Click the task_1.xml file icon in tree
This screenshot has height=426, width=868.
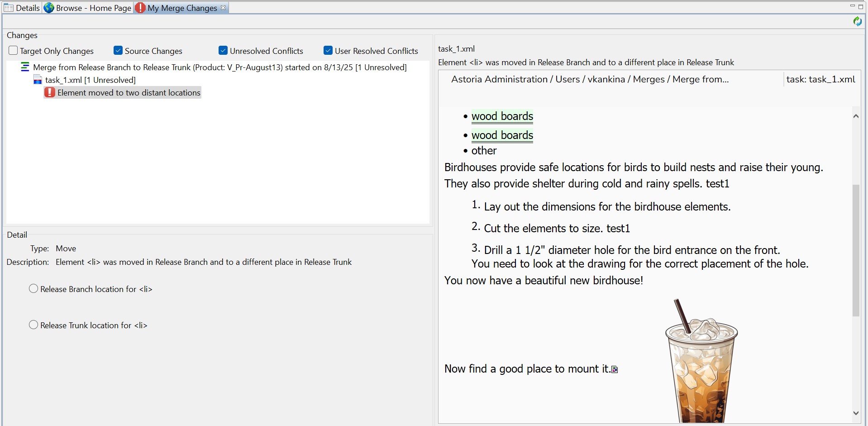click(38, 80)
